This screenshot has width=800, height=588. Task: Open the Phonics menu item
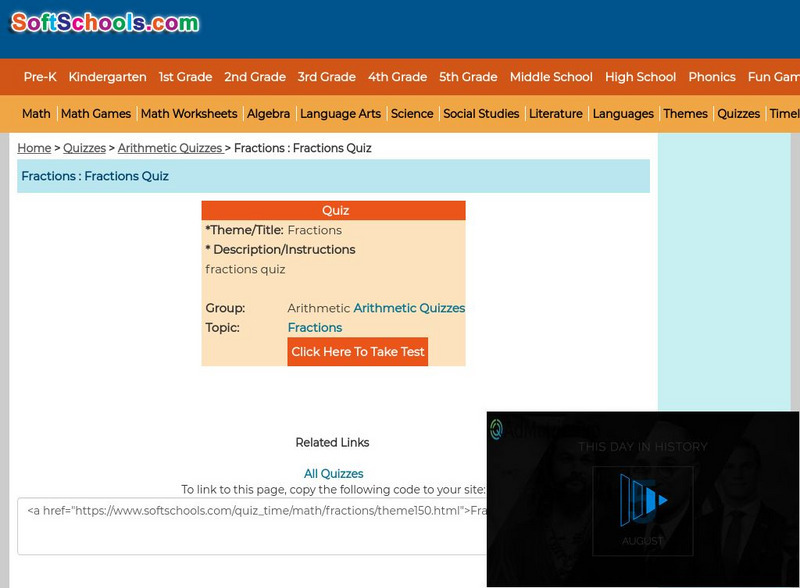711,77
